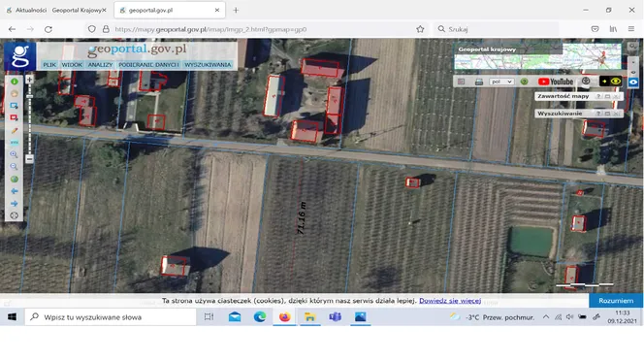Viewport: 644px width, 362px height.
Task: Select the pencil drawing tool
Action: click(14, 130)
